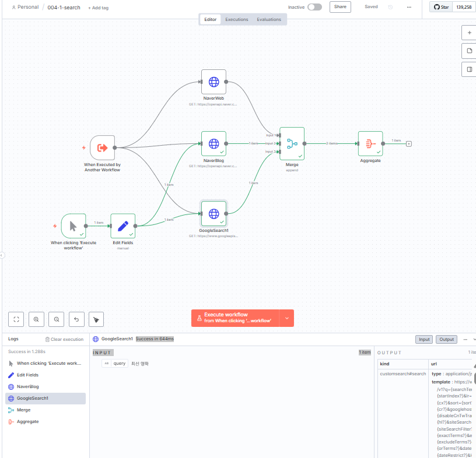This screenshot has width=476, height=458.
Task: Show the Input pane in logs
Action: [423, 339]
